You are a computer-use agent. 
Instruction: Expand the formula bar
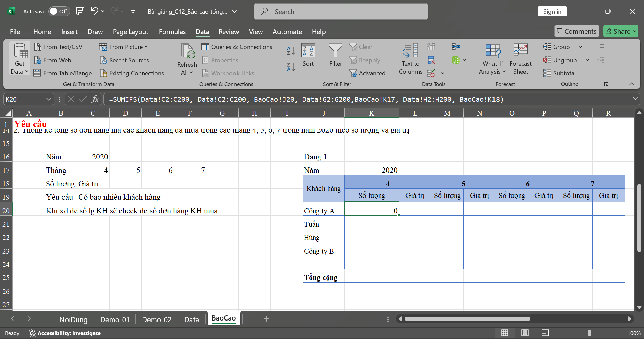click(635, 99)
